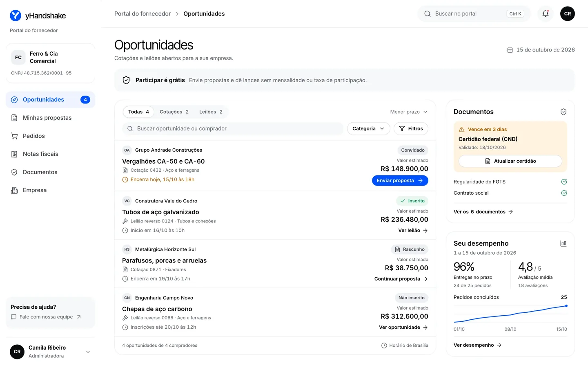Open notifications bell
This screenshot has width=588, height=368.
click(x=546, y=13)
